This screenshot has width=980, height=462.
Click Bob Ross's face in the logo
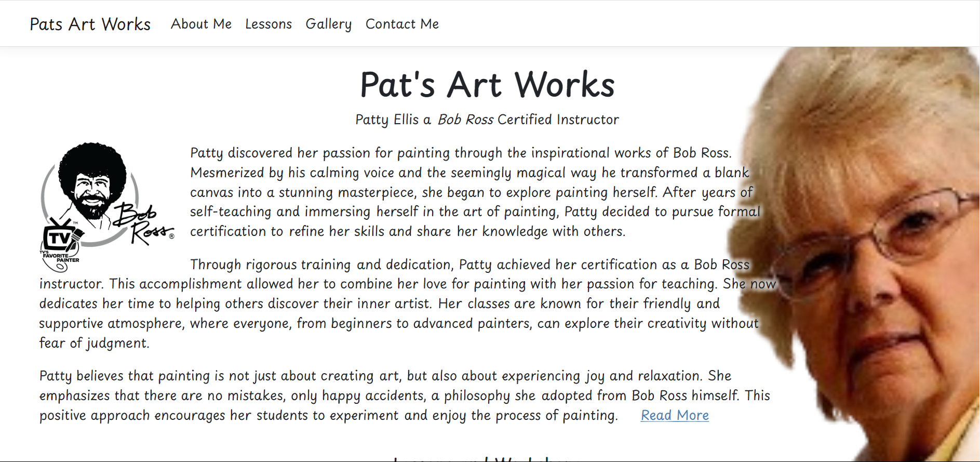pos(92,187)
